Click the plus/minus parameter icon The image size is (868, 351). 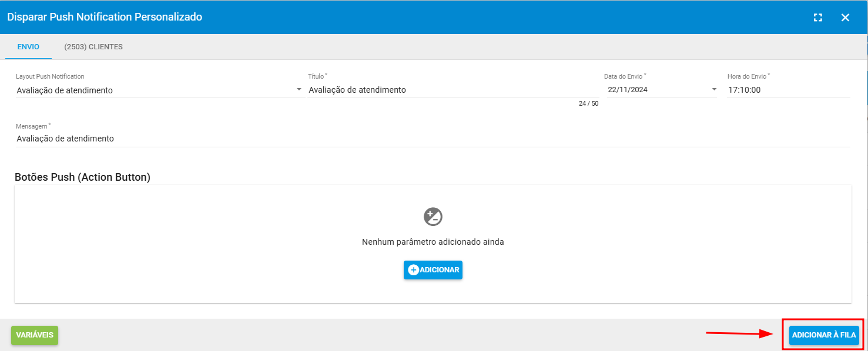(x=433, y=217)
